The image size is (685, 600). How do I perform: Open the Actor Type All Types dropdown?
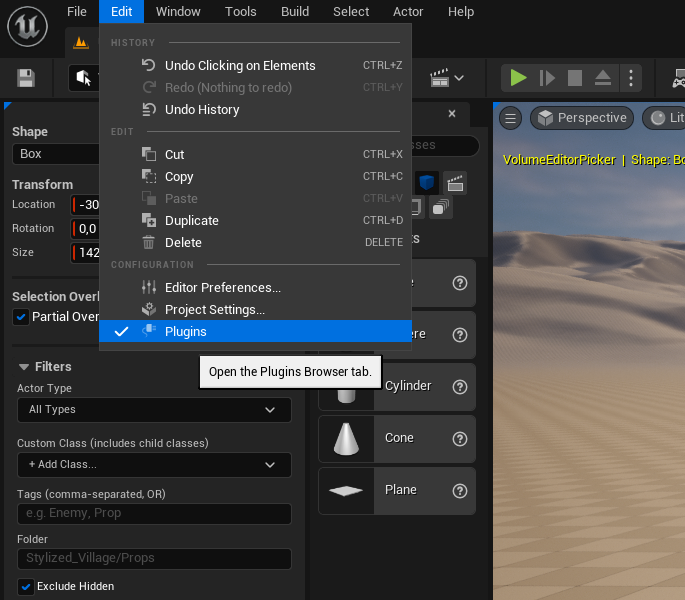pyautogui.click(x=154, y=410)
